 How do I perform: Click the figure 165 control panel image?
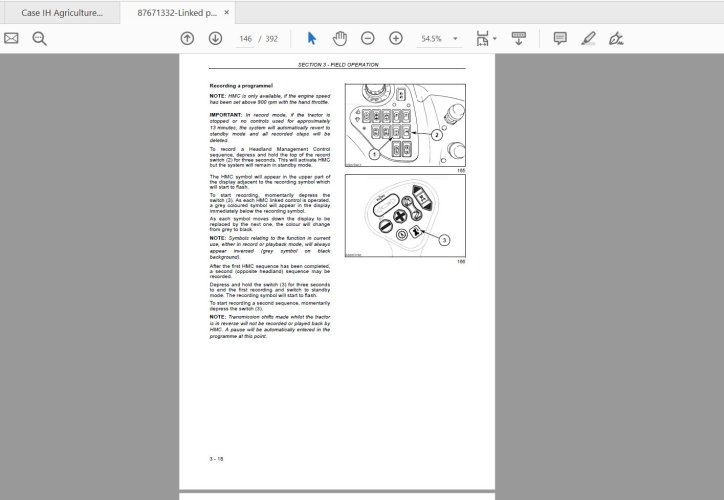tap(405, 124)
